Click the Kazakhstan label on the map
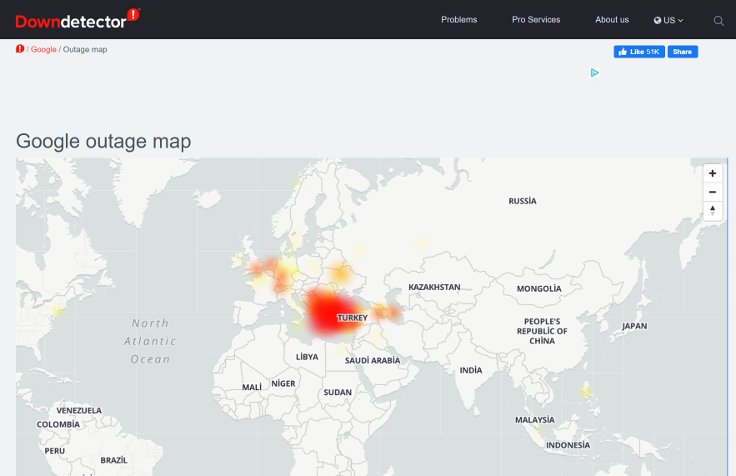The width and height of the screenshot is (736, 476). 434,287
